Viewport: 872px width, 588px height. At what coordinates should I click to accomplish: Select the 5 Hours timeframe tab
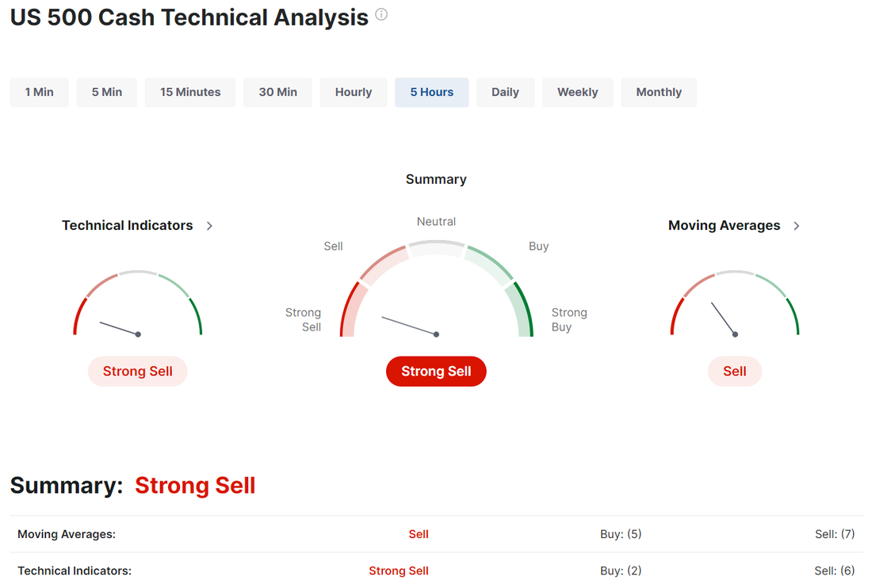[x=432, y=92]
